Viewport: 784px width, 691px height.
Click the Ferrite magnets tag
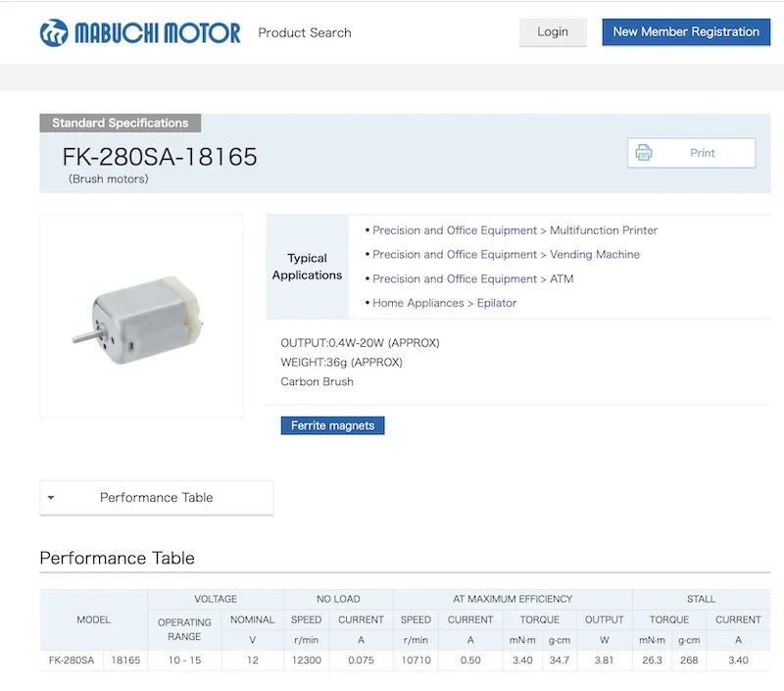pos(332,425)
